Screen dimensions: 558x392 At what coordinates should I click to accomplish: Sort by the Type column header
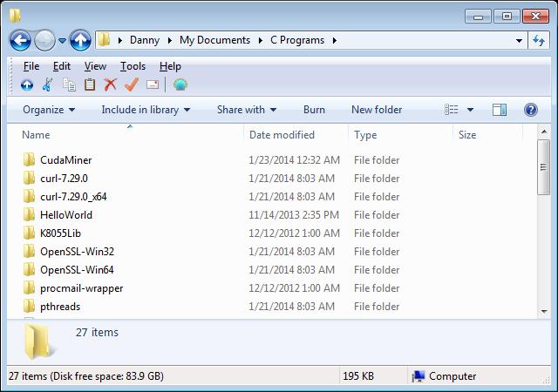click(x=365, y=135)
